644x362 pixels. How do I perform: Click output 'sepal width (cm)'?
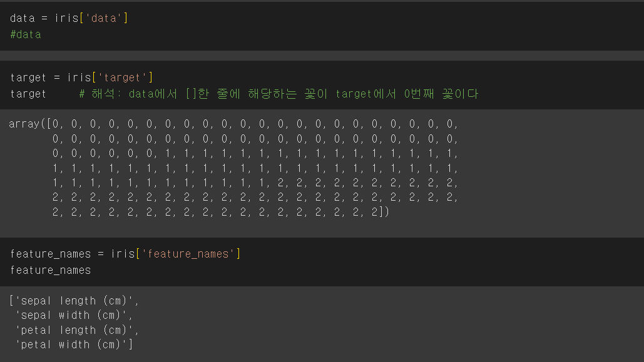click(x=73, y=315)
